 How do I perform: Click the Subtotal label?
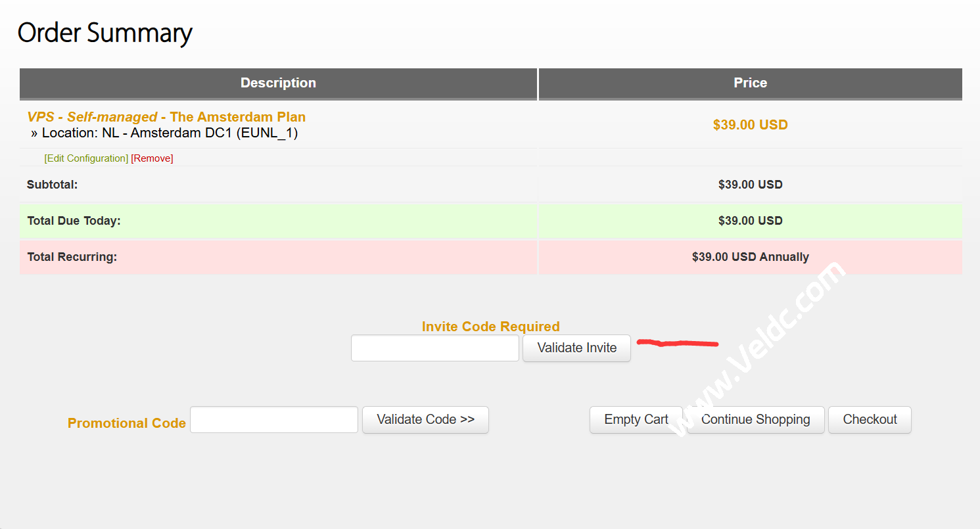(x=52, y=185)
